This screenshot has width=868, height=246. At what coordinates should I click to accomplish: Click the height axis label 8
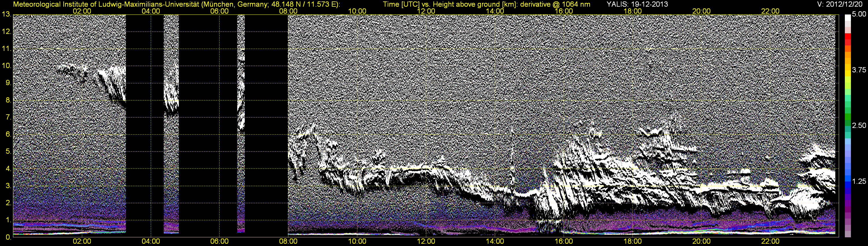[8, 100]
